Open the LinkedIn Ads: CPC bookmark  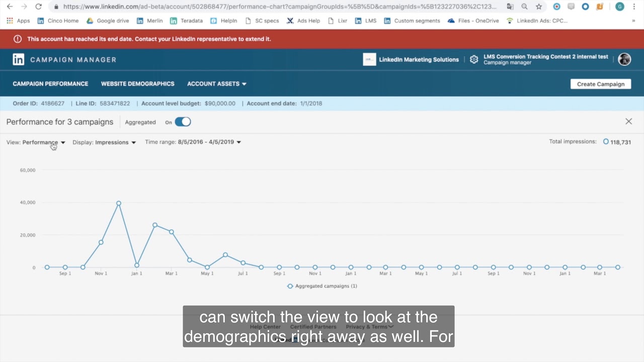(x=537, y=21)
